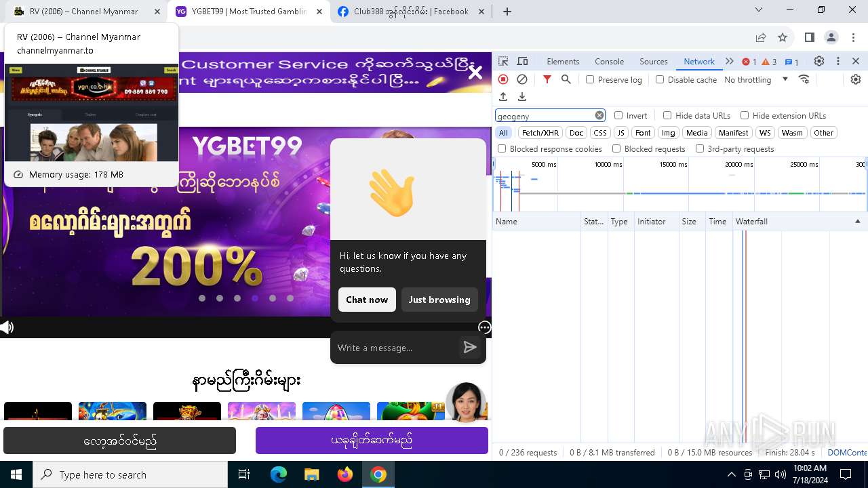The image size is (868, 488).
Task: Clear the geogeny filter text
Action: pyautogui.click(x=599, y=115)
